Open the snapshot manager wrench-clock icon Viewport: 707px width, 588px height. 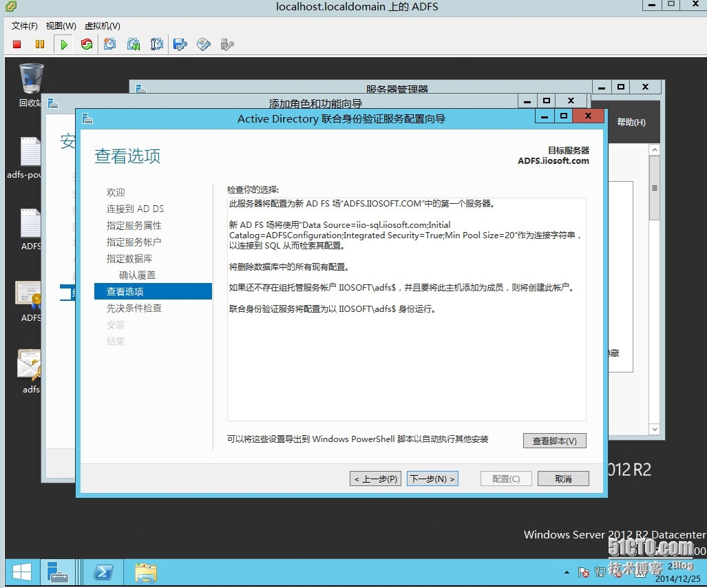coord(156,44)
